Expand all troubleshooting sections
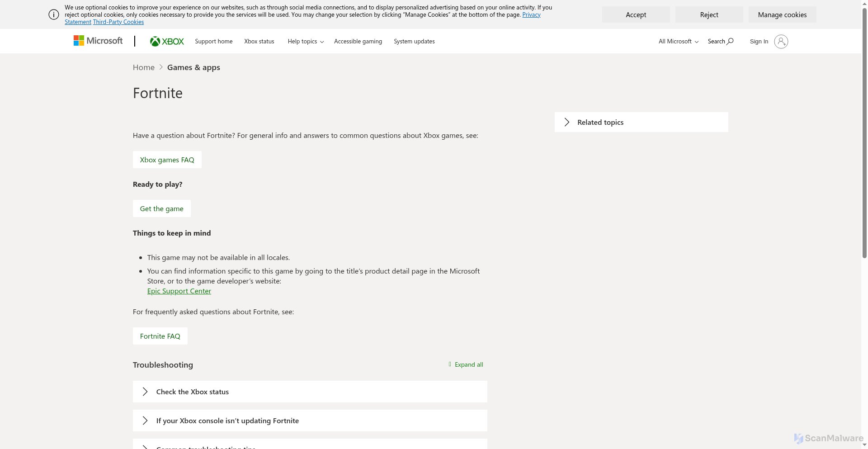 pos(466,364)
